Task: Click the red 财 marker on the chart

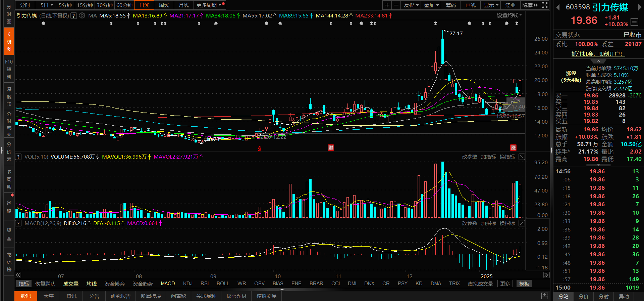Action: [331, 148]
